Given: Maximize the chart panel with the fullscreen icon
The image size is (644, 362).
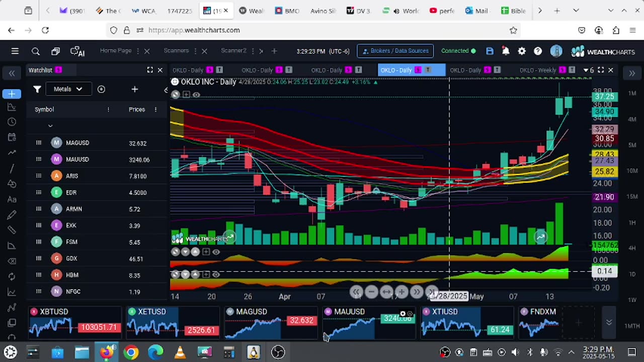Looking at the screenshot, I should coord(601,70).
